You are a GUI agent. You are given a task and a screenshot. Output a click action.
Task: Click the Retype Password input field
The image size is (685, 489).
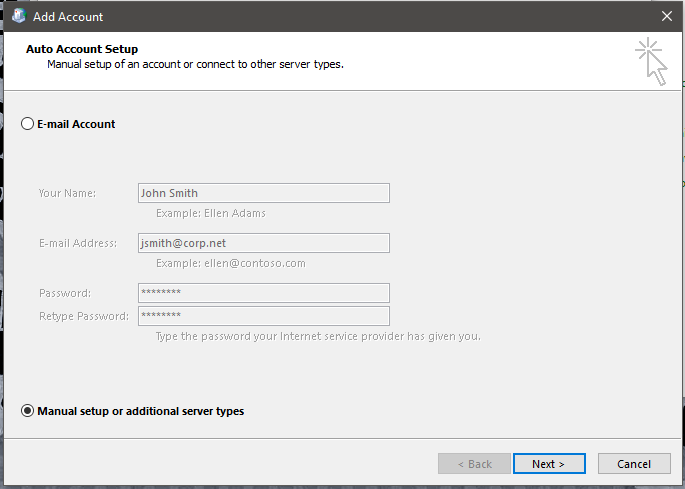[264, 316]
